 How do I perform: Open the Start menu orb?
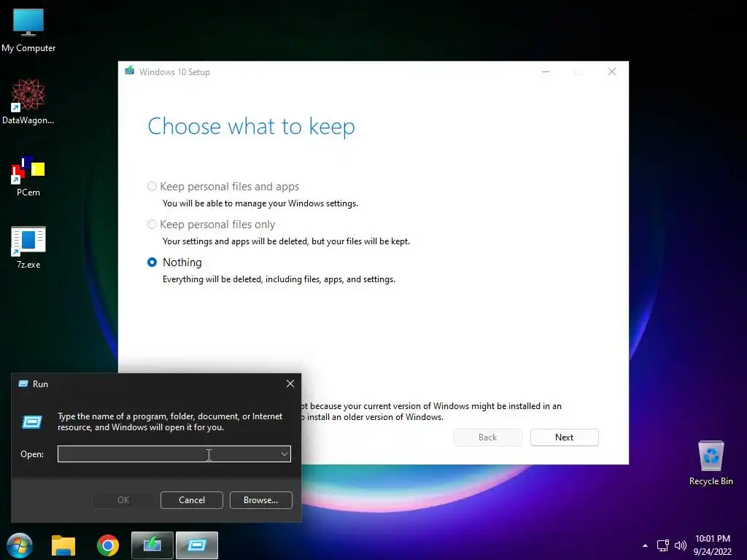click(20, 545)
